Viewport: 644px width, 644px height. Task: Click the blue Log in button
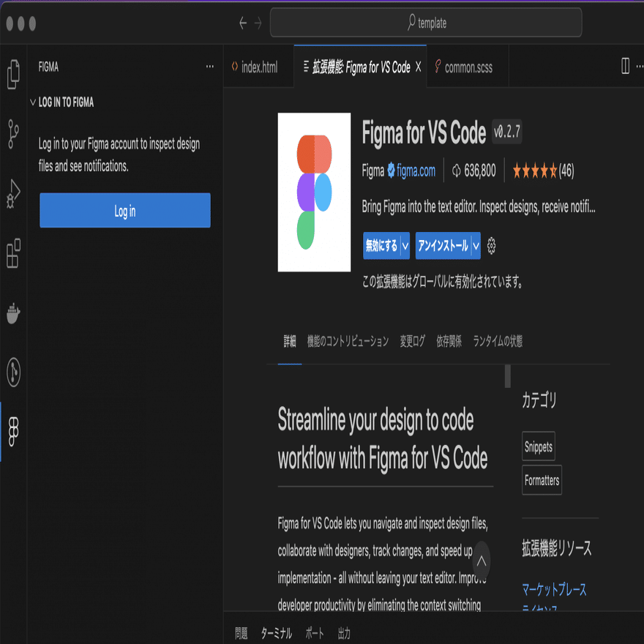(125, 210)
